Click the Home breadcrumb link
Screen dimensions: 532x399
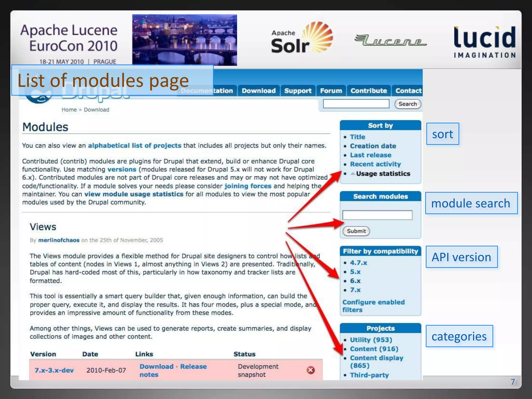pos(69,110)
